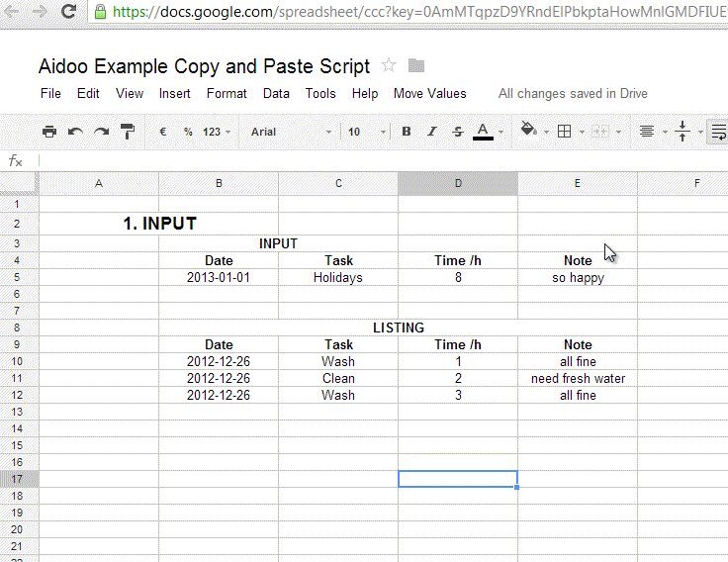Screen dimensions: 728x562
Task: Select the Paint format tool
Action: click(128, 132)
